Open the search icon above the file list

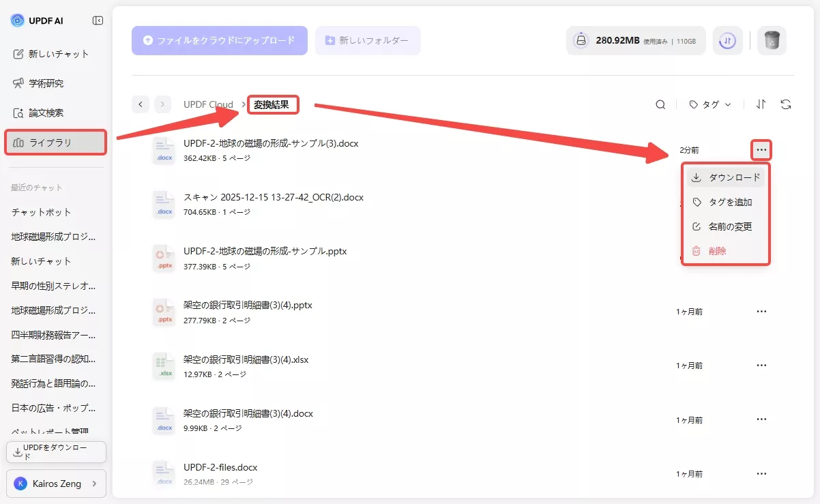[x=660, y=104]
